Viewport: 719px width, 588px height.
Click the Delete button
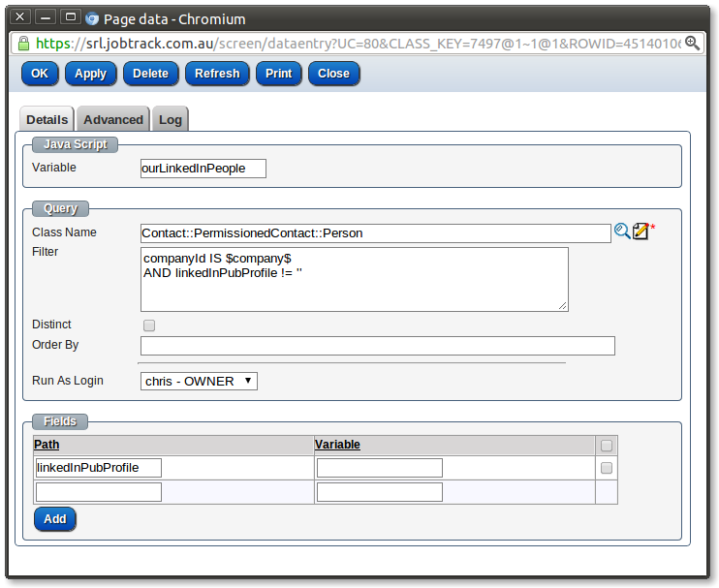coord(150,74)
